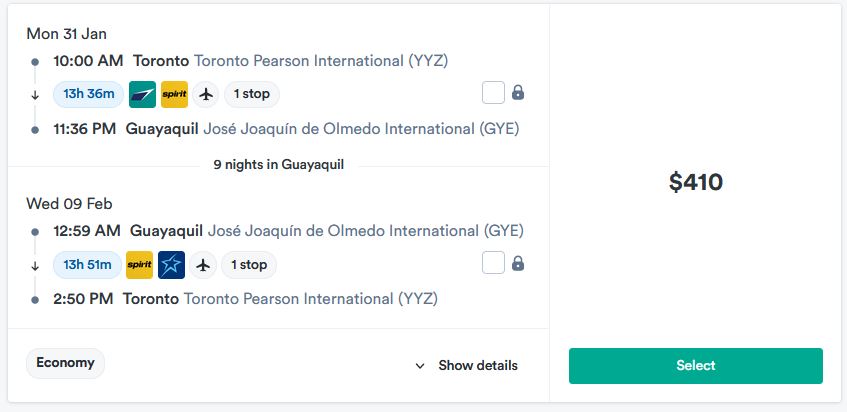Click the 13h 36m duration pill

click(89, 94)
